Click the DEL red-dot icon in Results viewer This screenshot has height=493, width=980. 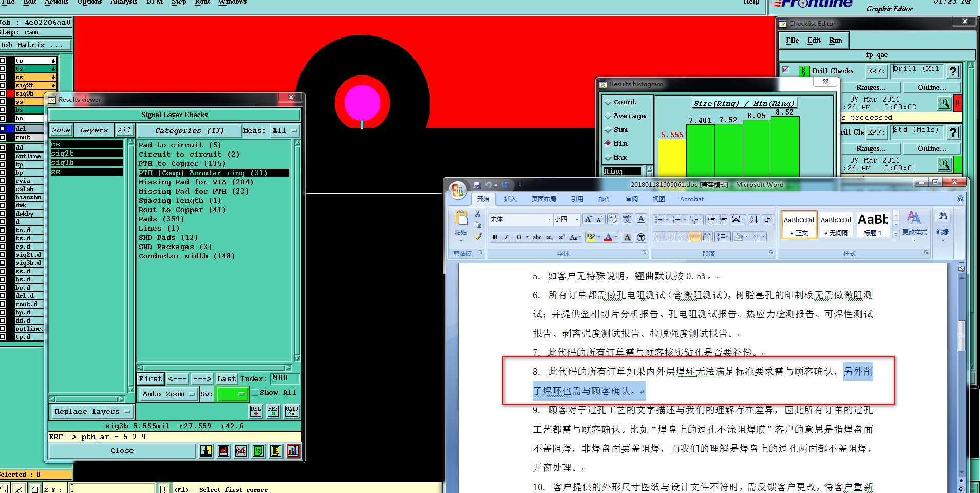coord(256,411)
